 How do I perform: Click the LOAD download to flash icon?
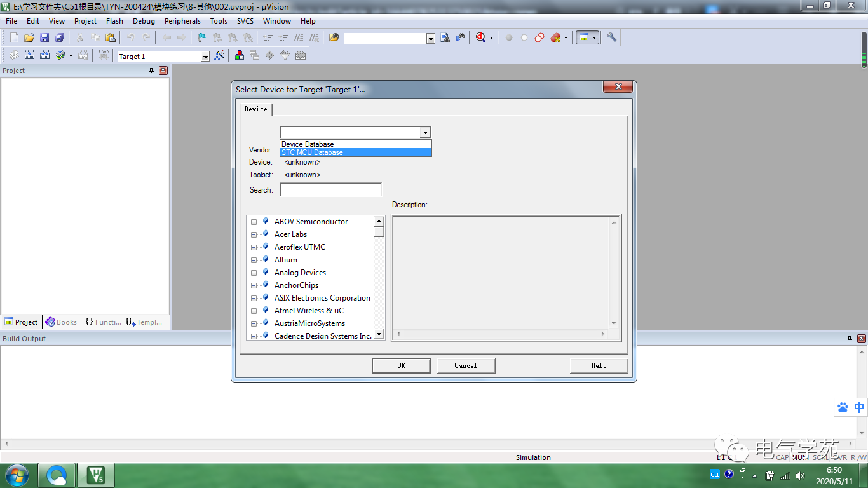(x=104, y=55)
